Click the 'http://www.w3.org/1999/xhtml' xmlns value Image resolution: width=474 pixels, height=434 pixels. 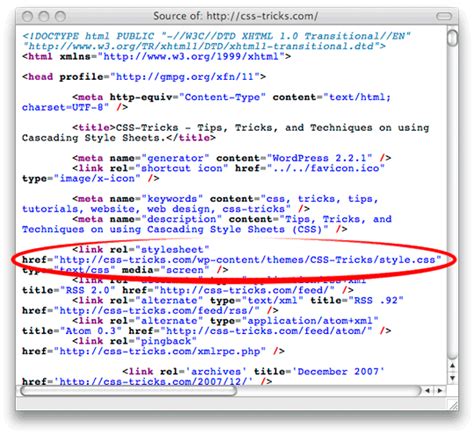point(191,56)
